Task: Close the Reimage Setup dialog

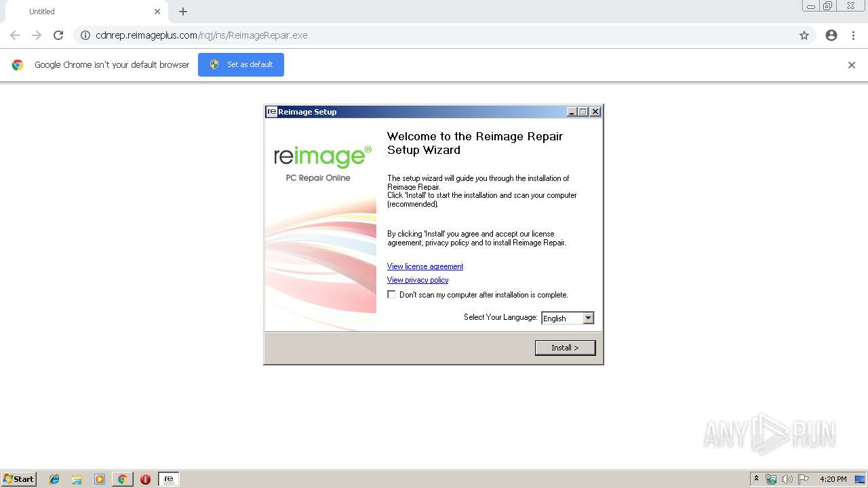Action: (x=595, y=112)
